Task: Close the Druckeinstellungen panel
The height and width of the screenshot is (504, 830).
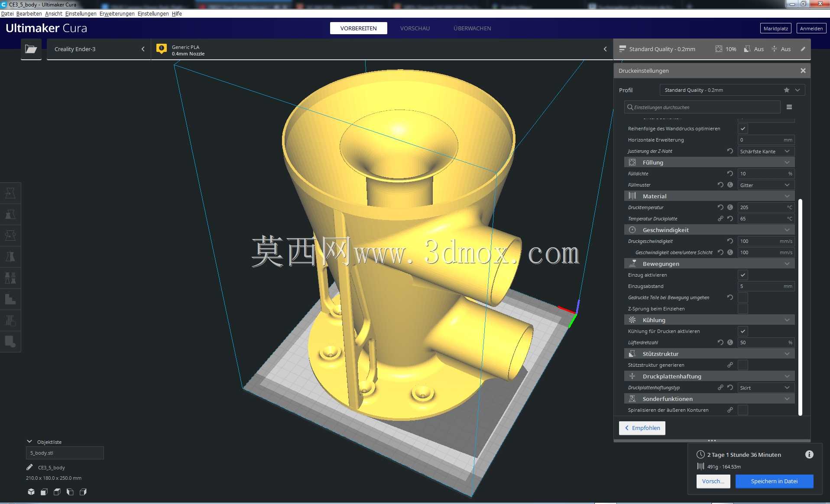Action: point(803,71)
